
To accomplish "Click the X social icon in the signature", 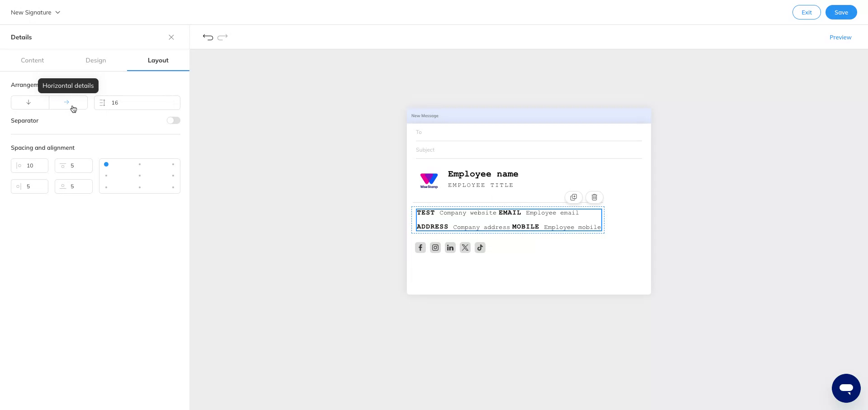I will coord(465,248).
